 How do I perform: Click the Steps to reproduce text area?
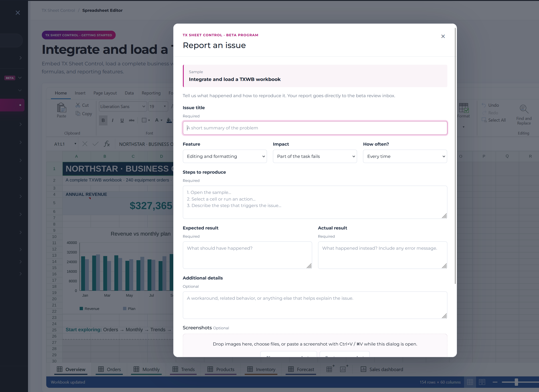315,202
